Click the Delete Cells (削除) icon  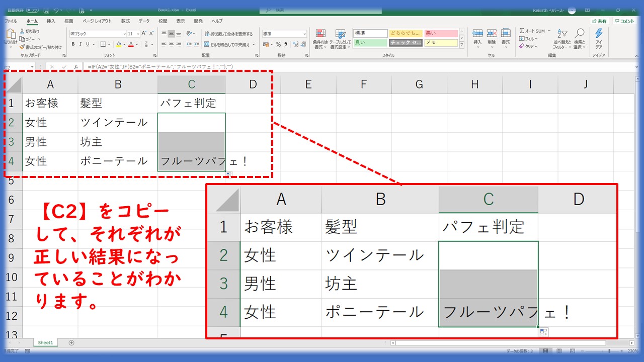492,34
